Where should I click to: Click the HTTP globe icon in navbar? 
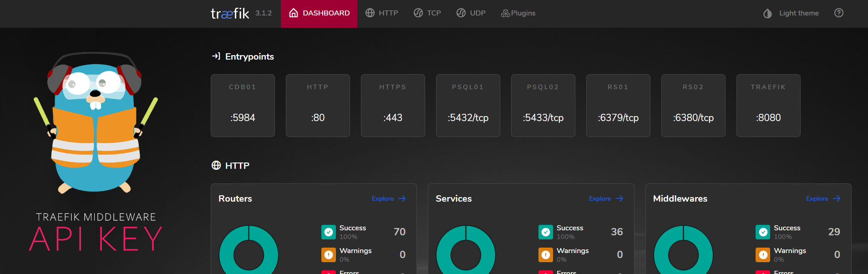click(370, 13)
